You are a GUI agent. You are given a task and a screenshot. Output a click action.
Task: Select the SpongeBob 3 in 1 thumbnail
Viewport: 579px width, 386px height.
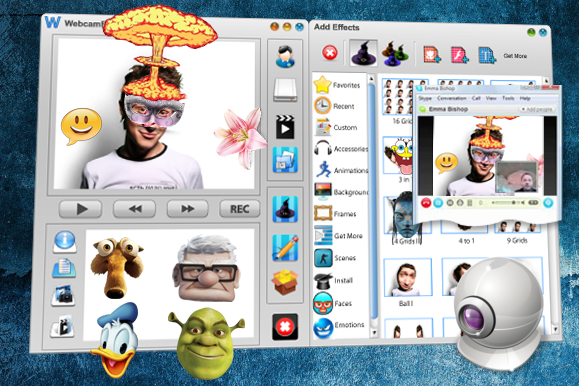coord(399,155)
